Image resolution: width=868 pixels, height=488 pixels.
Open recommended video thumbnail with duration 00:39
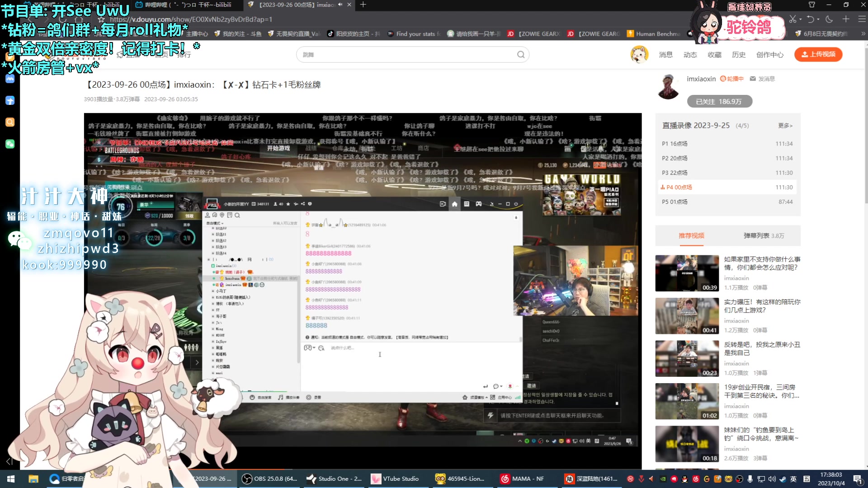[687, 273]
